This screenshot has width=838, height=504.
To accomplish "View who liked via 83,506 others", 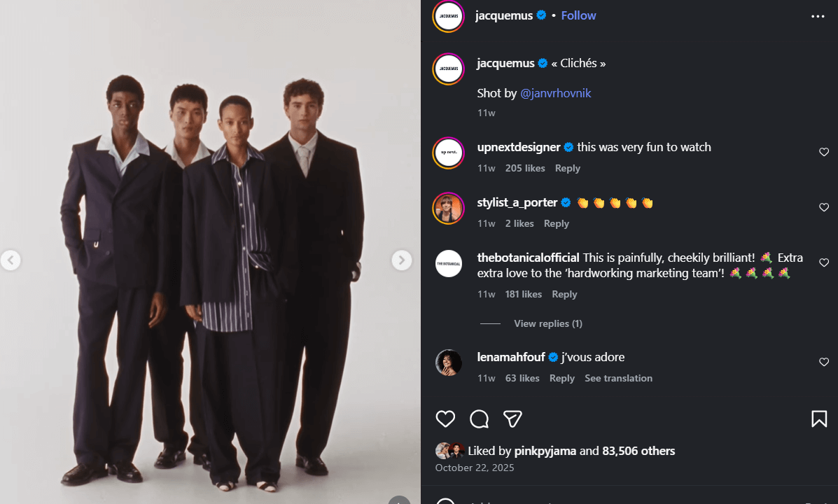I will point(640,451).
